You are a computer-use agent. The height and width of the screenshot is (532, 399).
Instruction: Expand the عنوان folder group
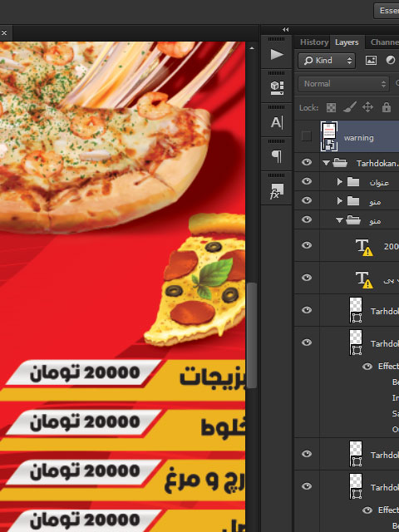[340, 182]
